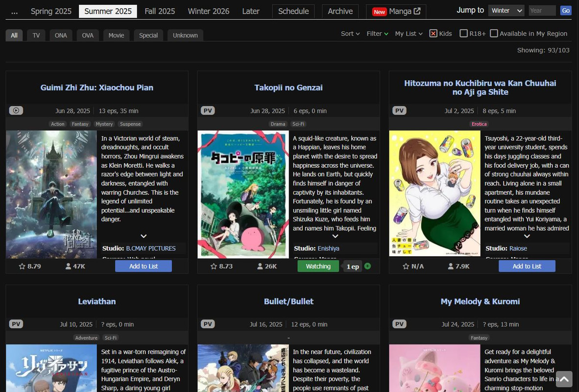
Task: Click the star icon next to N/A on Hitozuma card
Action: pyautogui.click(x=405, y=266)
